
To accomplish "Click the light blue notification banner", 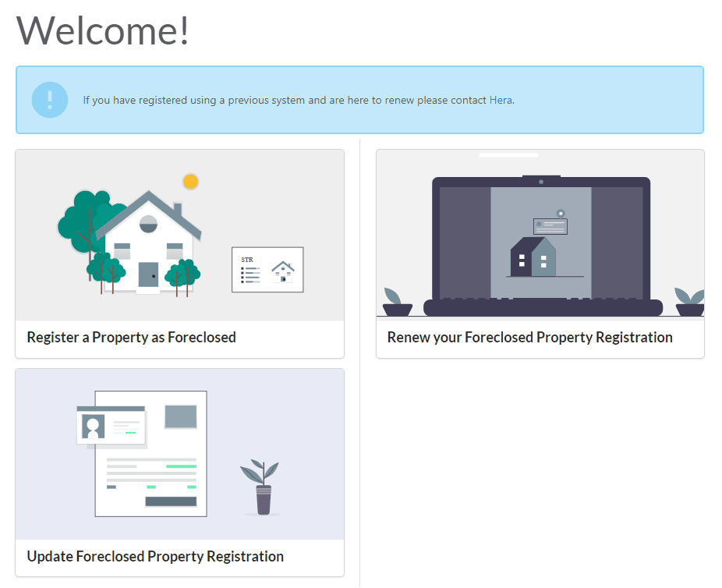I will 361,100.
